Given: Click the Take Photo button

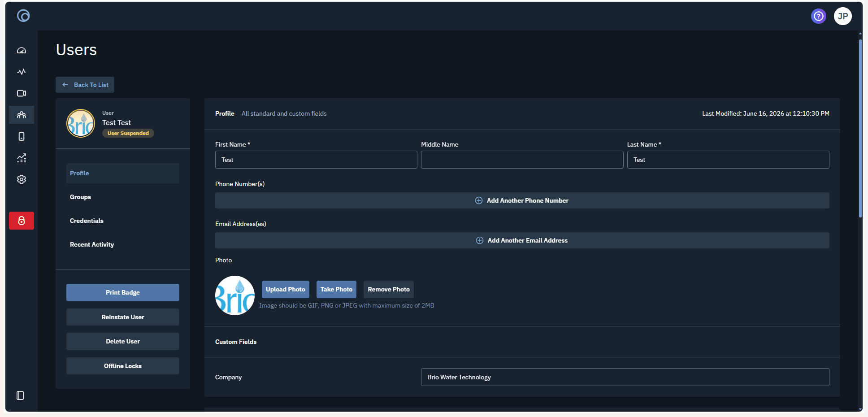Looking at the screenshot, I should [x=336, y=289].
